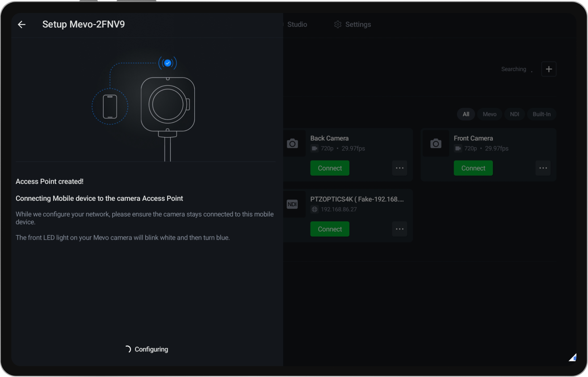Open more options for Back Camera

tap(399, 168)
